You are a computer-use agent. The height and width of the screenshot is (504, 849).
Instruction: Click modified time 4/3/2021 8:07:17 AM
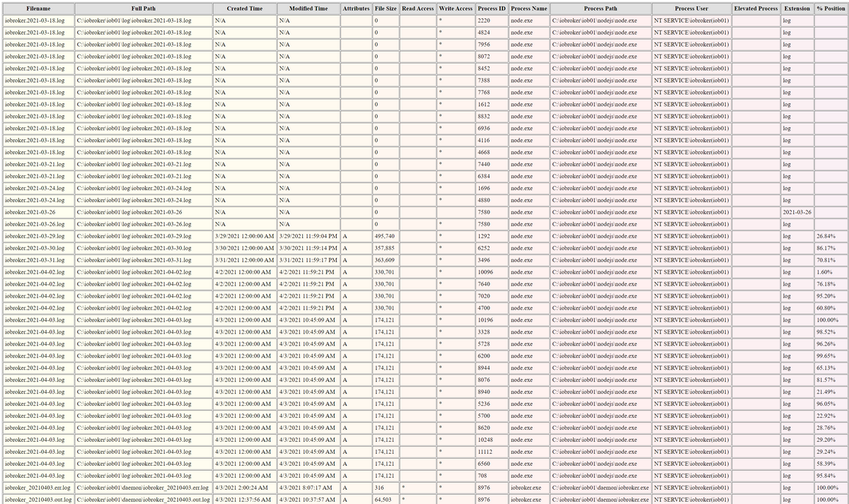(308, 488)
